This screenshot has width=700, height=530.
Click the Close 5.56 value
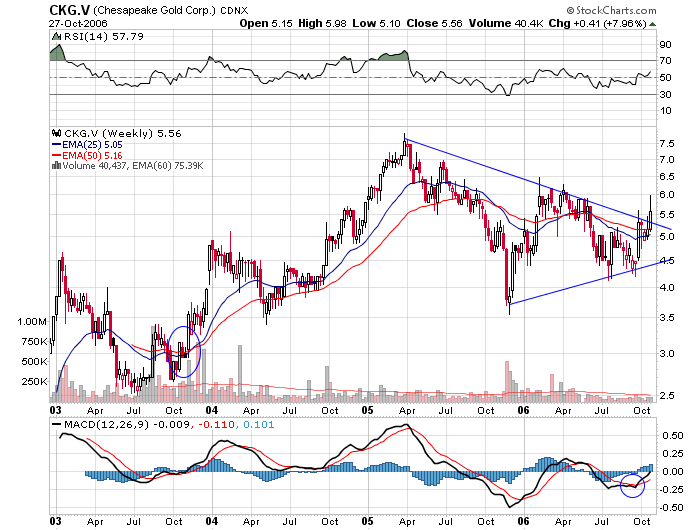pyautogui.click(x=434, y=23)
